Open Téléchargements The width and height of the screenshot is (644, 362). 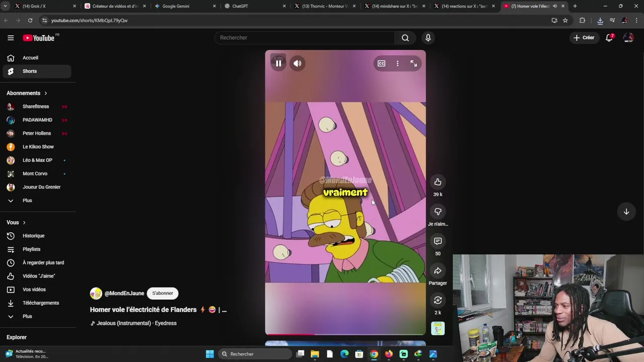pyautogui.click(x=37, y=303)
